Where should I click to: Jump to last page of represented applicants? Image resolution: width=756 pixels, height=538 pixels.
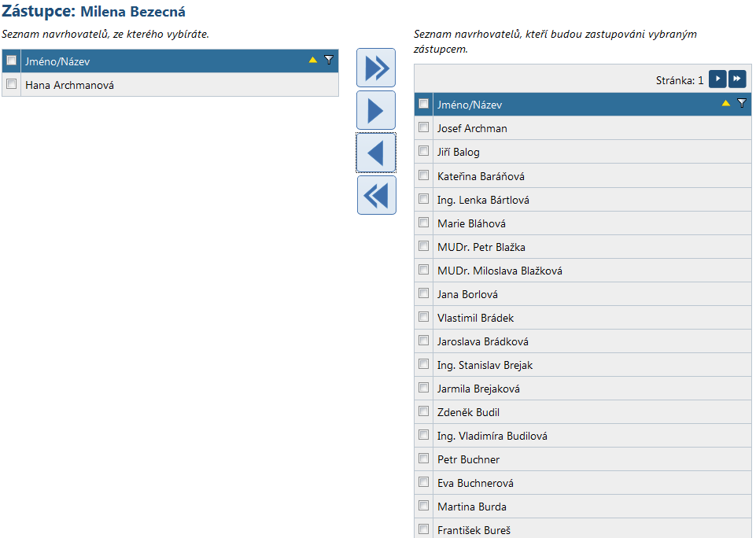[x=737, y=79]
